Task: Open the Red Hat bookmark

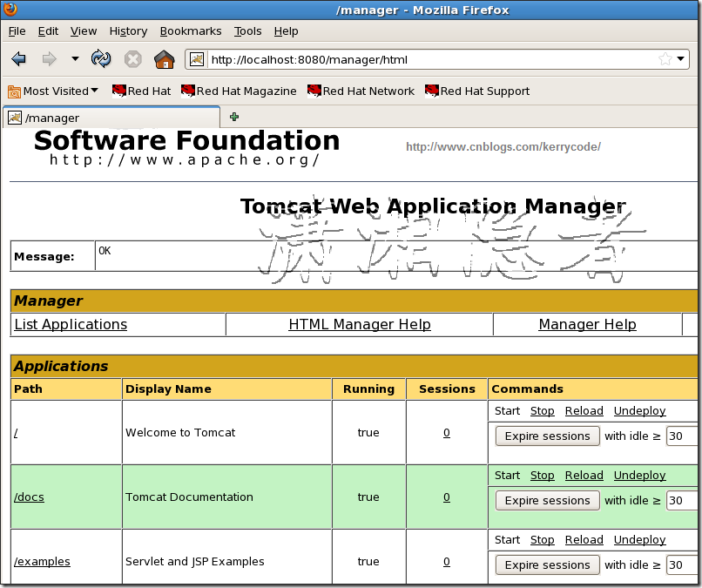Action: (141, 91)
